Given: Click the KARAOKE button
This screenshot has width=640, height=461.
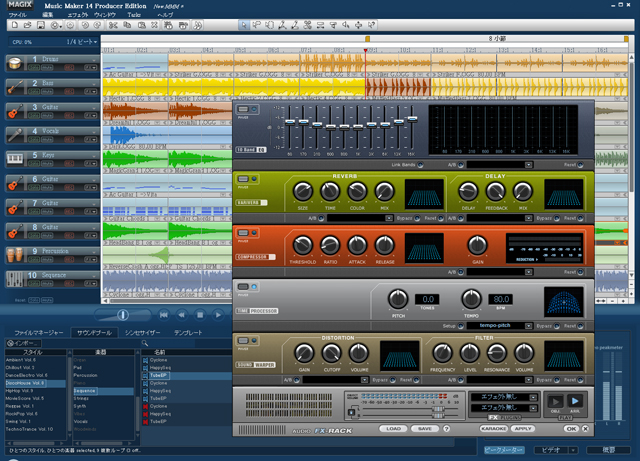Looking at the screenshot, I should pos(493,429).
